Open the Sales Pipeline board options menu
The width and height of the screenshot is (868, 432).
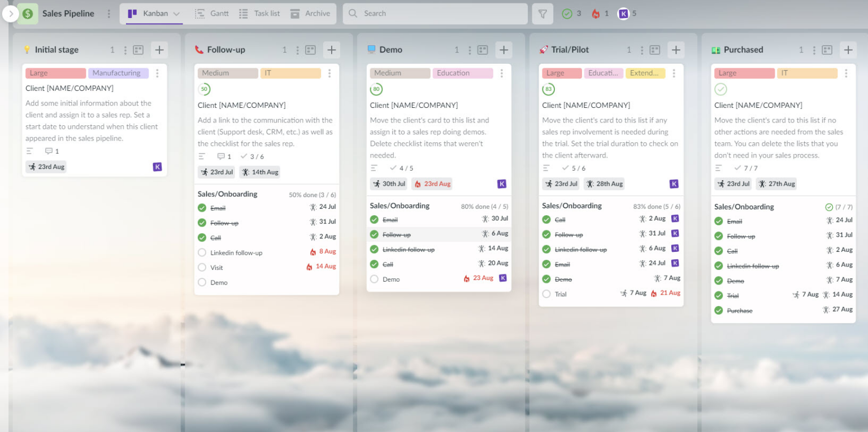tap(109, 14)
